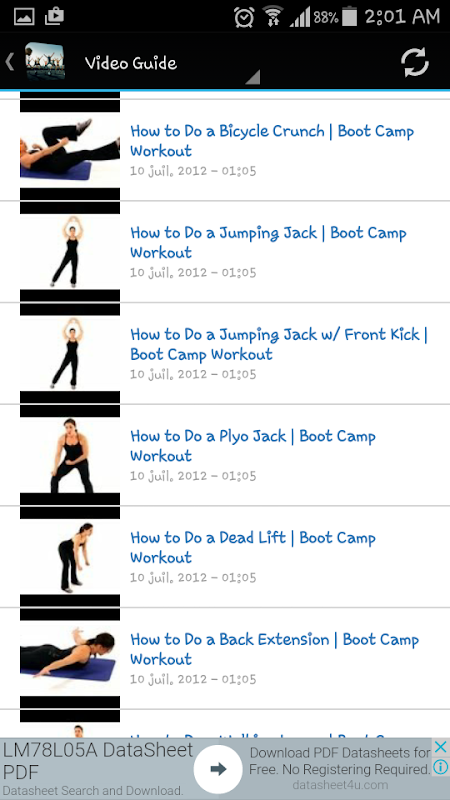Tap the Wi-Fi status bar icon

coord(273,17)
